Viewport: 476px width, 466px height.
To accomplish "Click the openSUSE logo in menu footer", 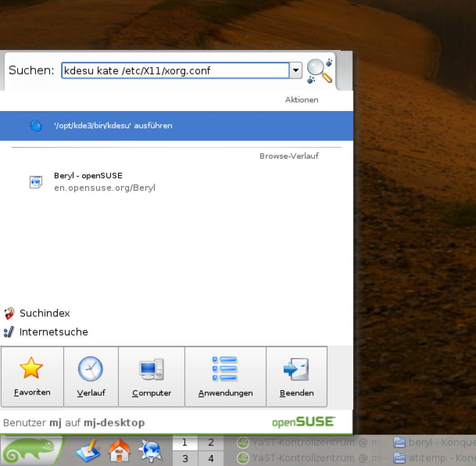I will coord(304,422).
